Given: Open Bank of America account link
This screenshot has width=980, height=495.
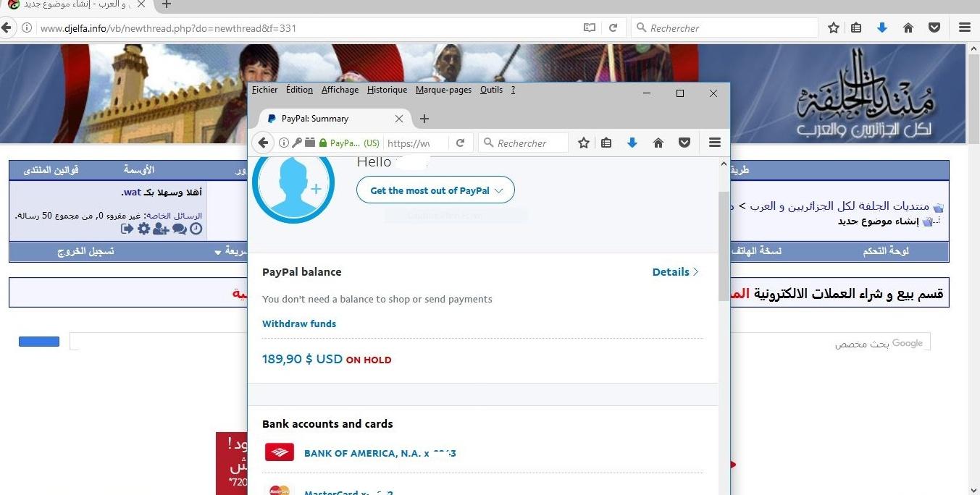Looking at the screenshot, I should point(380,453).
